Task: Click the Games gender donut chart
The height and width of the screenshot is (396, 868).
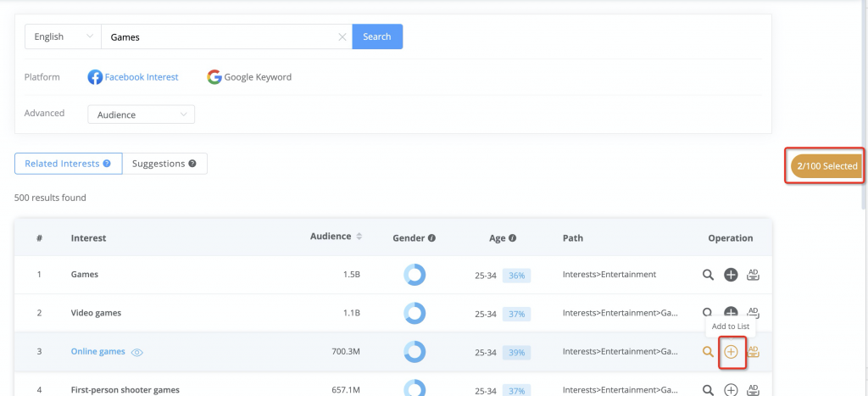Action: pos(415,274)
